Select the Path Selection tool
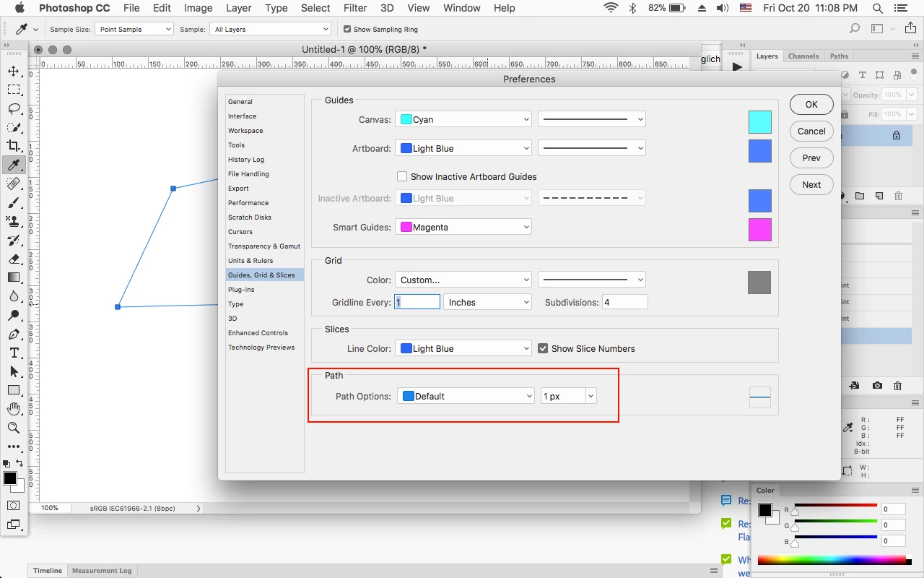The height and width of the screenshot is (578, 924). (x=14, y=371)
